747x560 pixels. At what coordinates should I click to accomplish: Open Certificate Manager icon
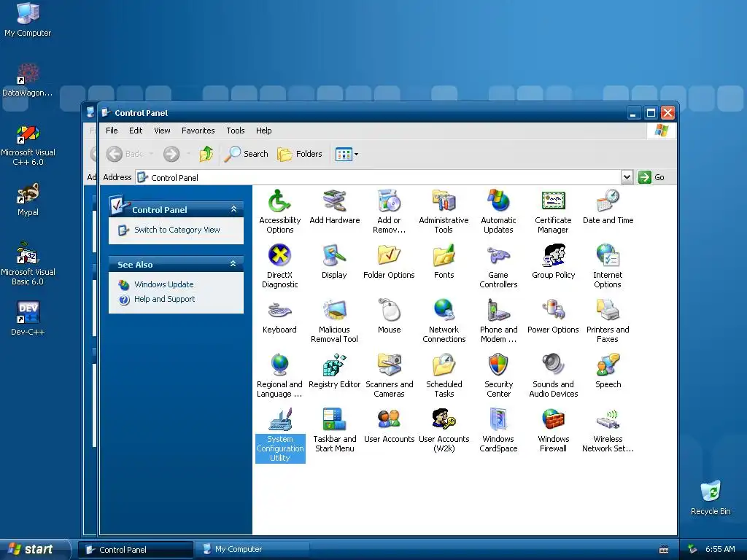click(x=553, y=211)
